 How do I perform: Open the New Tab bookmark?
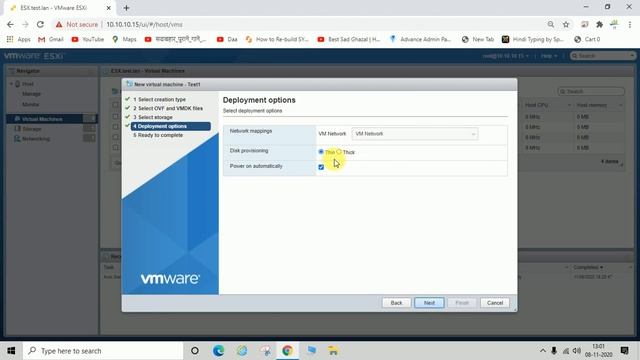click(478, 39)
